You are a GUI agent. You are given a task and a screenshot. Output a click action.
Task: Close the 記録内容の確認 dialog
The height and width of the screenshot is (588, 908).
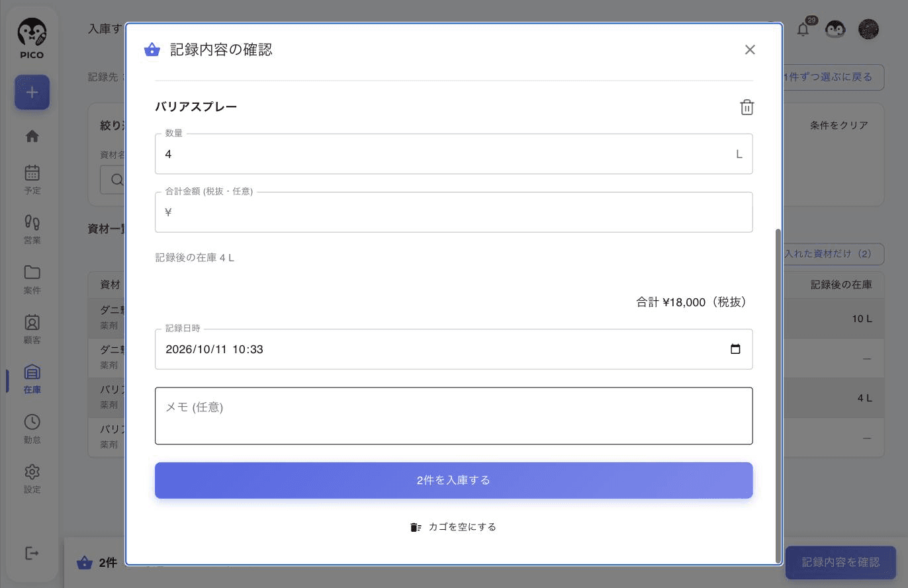[750, 50]
